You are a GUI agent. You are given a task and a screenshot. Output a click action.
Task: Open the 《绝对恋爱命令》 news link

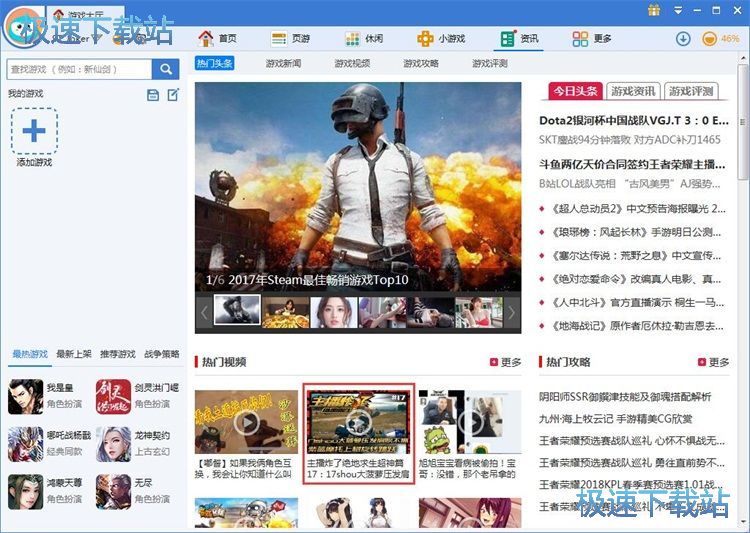coord(635,279)
